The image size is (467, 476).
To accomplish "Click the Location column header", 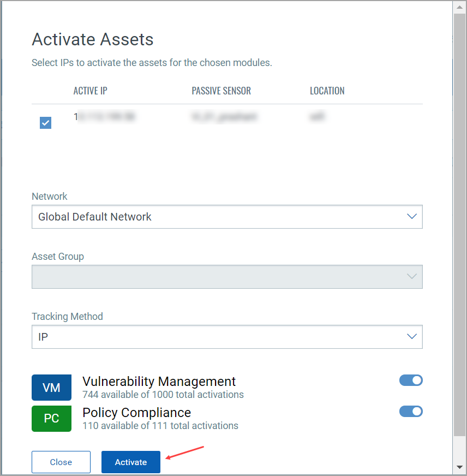I will tap(327, 91).
